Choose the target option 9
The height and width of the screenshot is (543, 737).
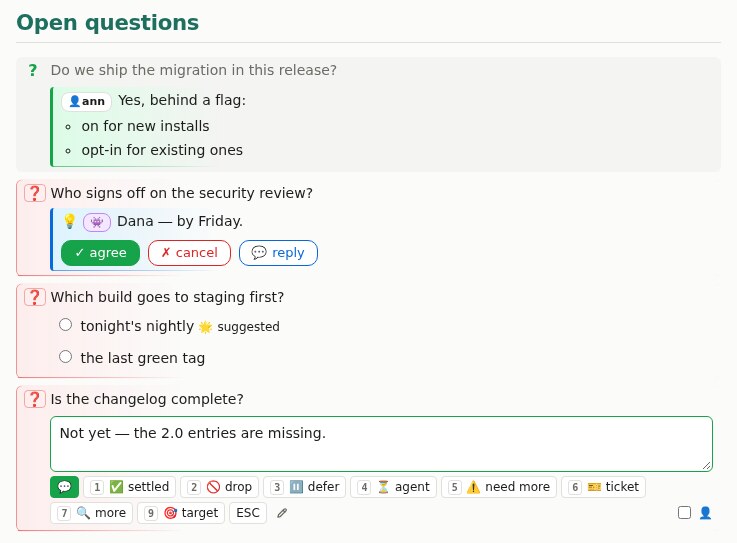pos(181,513)
